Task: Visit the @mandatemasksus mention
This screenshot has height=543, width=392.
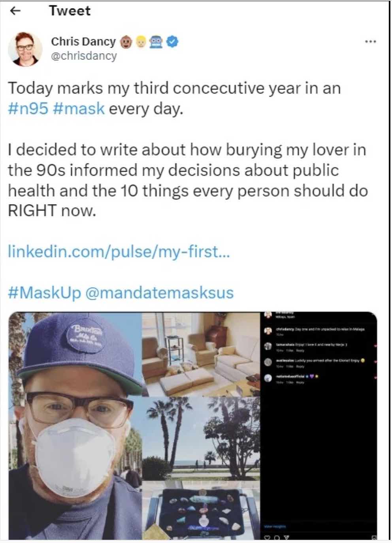Action: coord(159,293)
